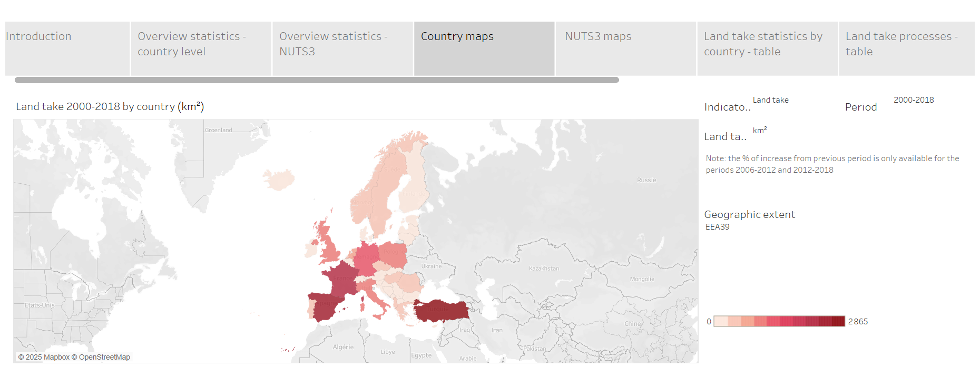Select Iceland on the map
Image resolution: width=980 pixels, height=377 pixels.
[279, 179]
